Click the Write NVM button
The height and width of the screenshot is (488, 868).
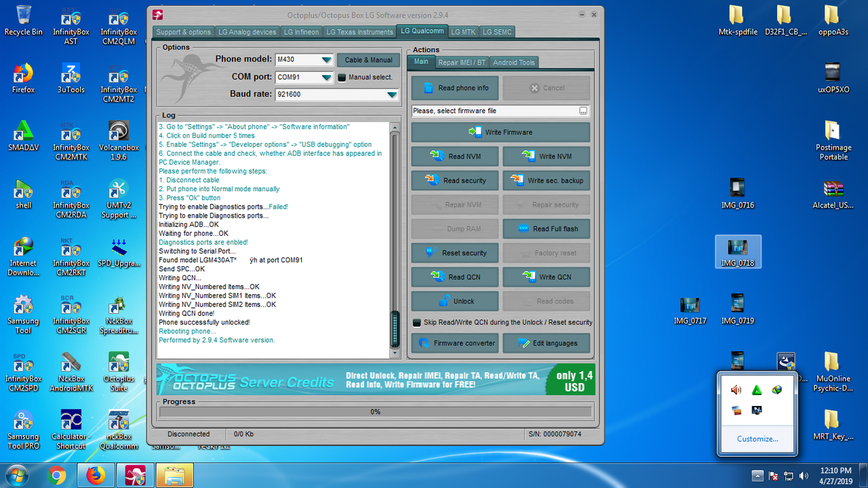pos(546,157)
